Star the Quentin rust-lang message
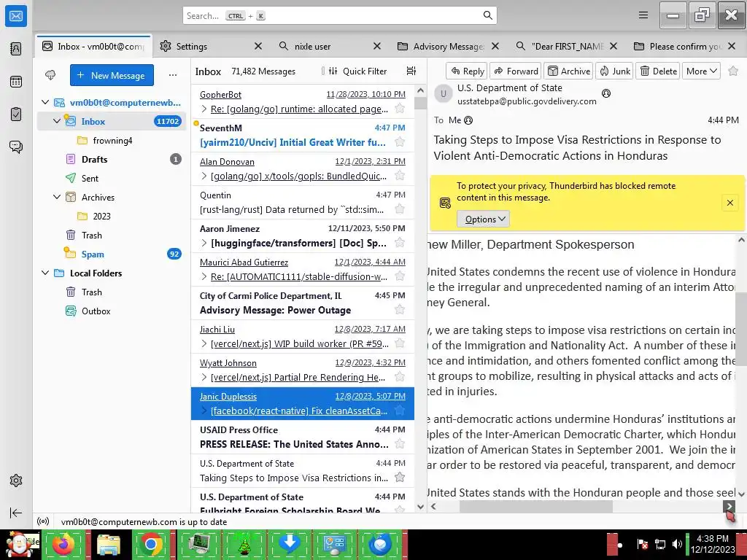The image size is (747, 560). click(400, 209)
